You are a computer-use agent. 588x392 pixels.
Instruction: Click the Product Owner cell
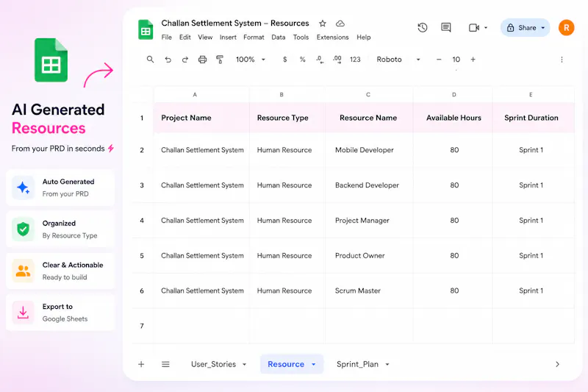tap(369, 255)
